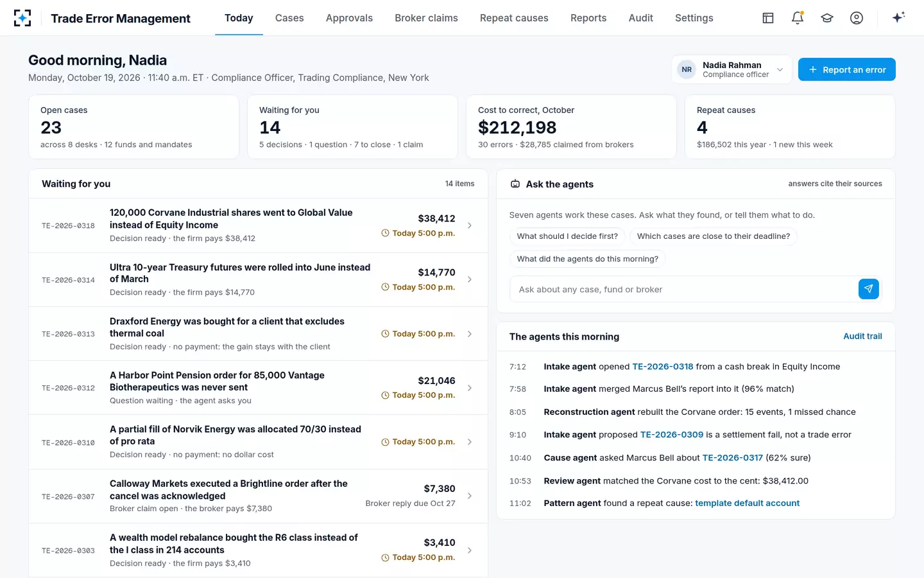
Task: Open chevron for case TE-2026-0312
Action: click(470, 388)
